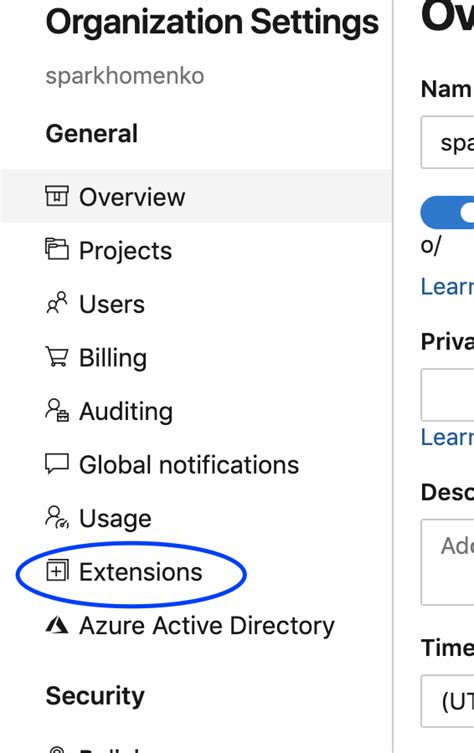Click the Projects folder icon
This screenshot has height=753, width=474.
(57, 249)
